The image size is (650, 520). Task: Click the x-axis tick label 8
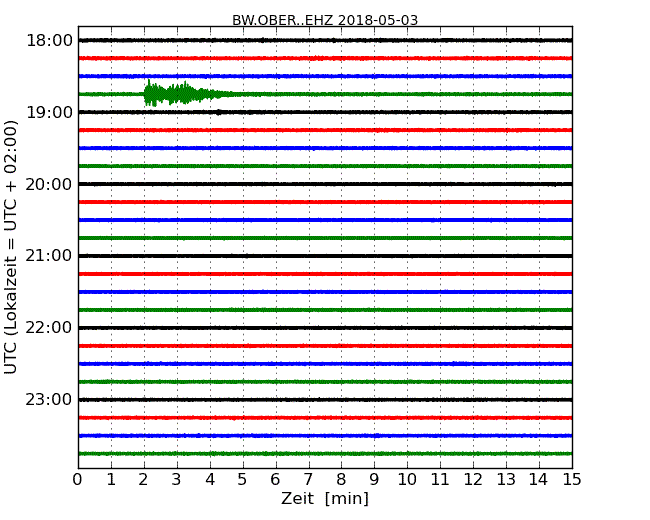pyautogui.click(x=341, y=480)
